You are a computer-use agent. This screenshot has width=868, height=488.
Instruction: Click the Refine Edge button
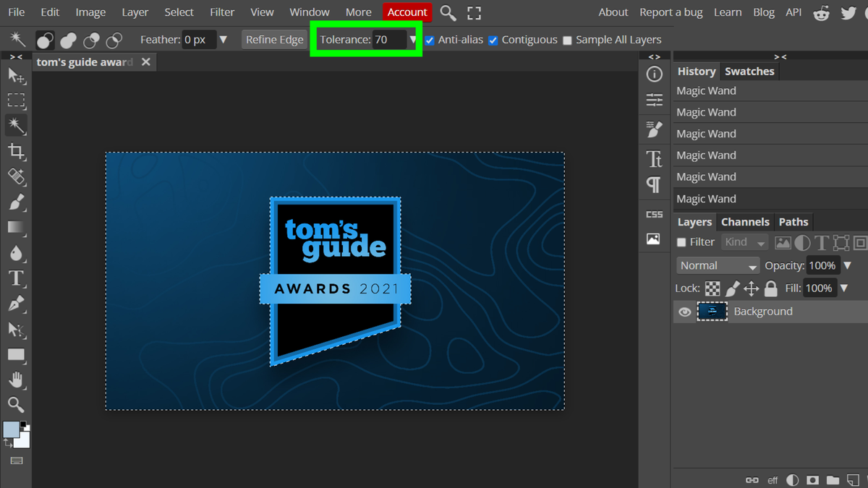274,40
